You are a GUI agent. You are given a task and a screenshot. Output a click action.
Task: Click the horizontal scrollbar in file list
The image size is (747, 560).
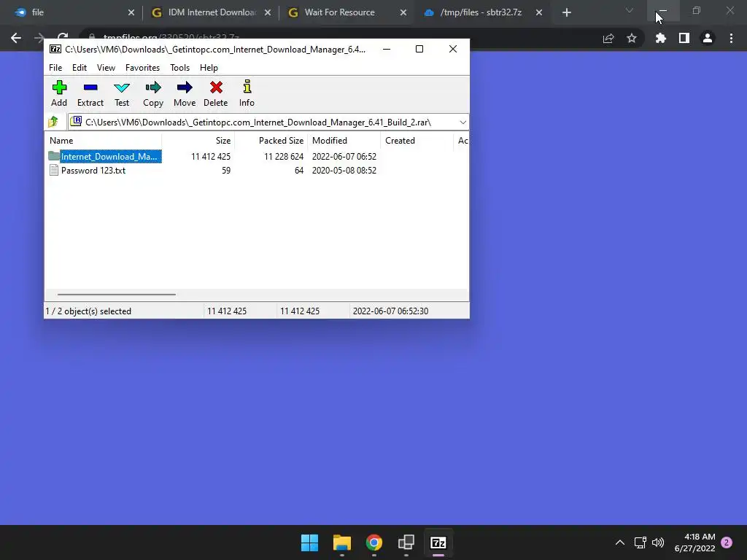click(x=117, y=295)
